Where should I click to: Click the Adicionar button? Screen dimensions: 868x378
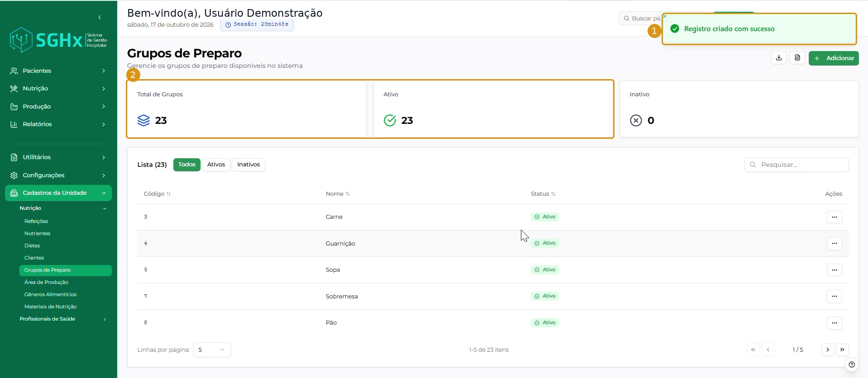[x=834, y=58]
